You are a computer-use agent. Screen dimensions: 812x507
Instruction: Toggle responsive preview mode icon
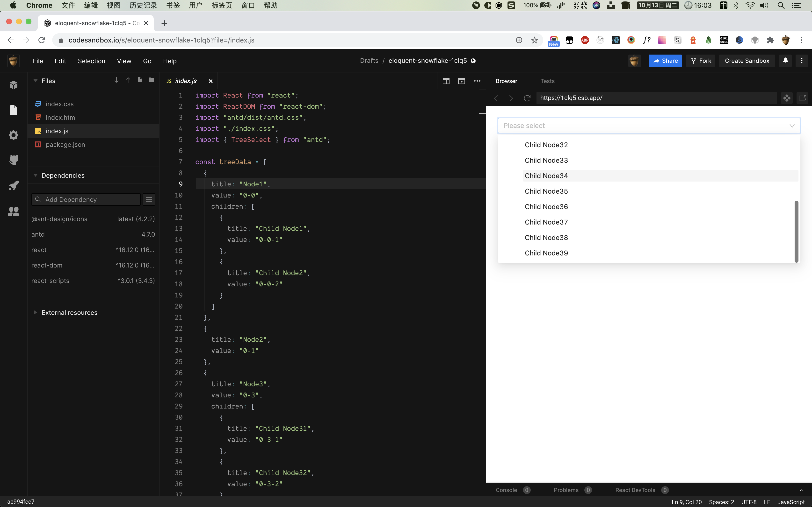[x=786, y=98]
